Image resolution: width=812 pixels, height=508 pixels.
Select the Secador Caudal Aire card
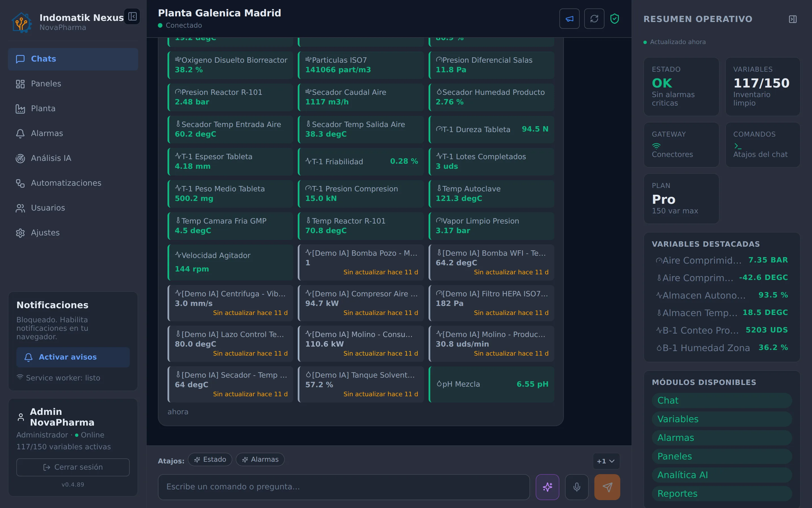[361, 97]
